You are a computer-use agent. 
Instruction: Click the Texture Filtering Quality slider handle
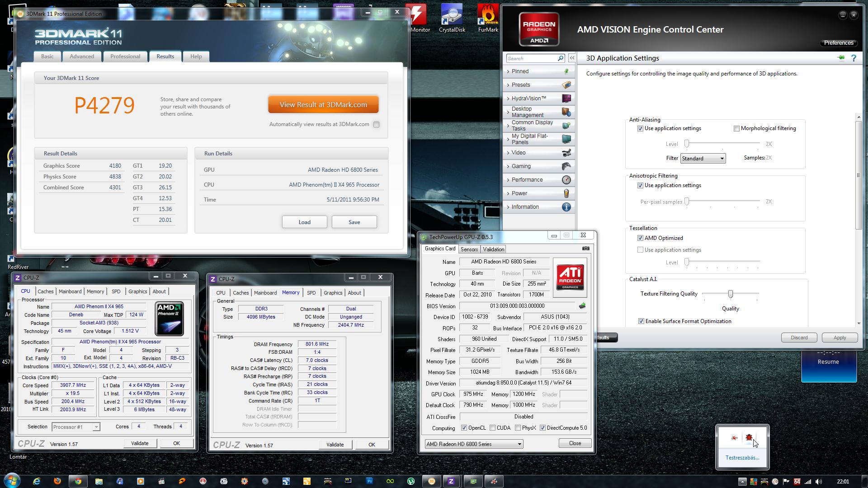click(x=730, y=294)
